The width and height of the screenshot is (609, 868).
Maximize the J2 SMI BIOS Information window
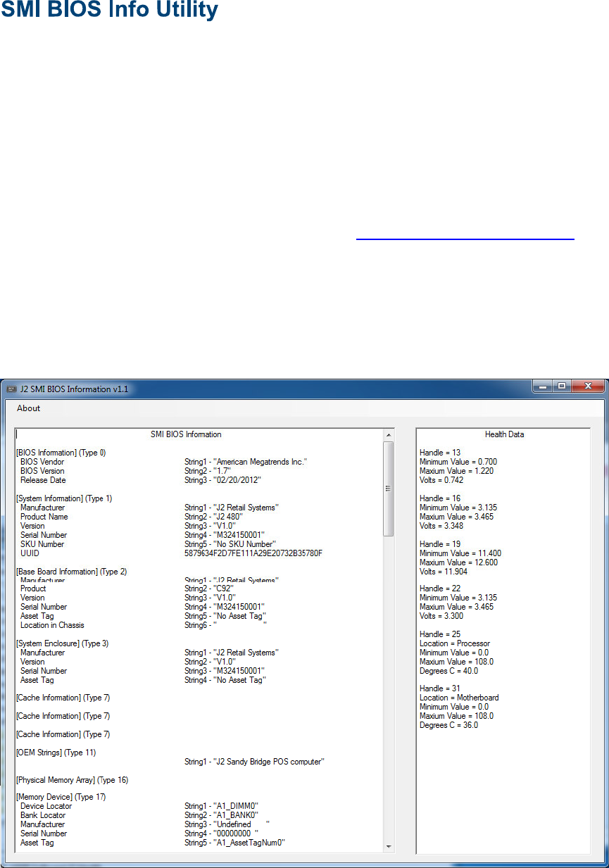pos(561,386)
